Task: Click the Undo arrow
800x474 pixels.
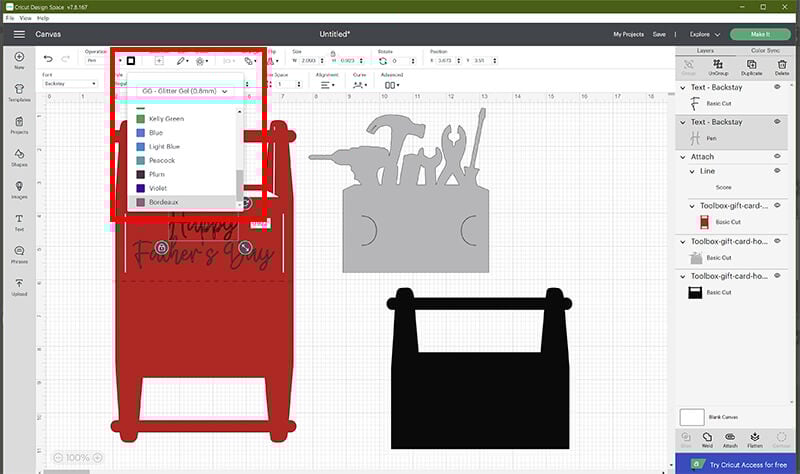Action: [x=49, y=60]
